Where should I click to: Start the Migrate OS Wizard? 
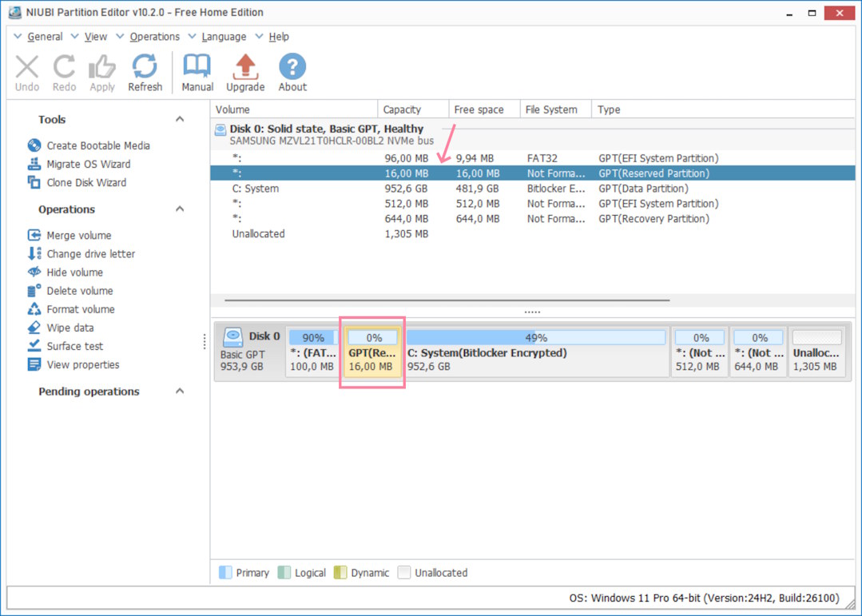click(88, 164)
